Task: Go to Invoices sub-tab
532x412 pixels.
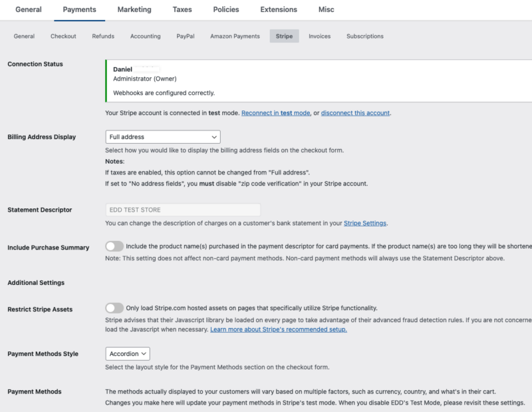Action: [319, 36]
